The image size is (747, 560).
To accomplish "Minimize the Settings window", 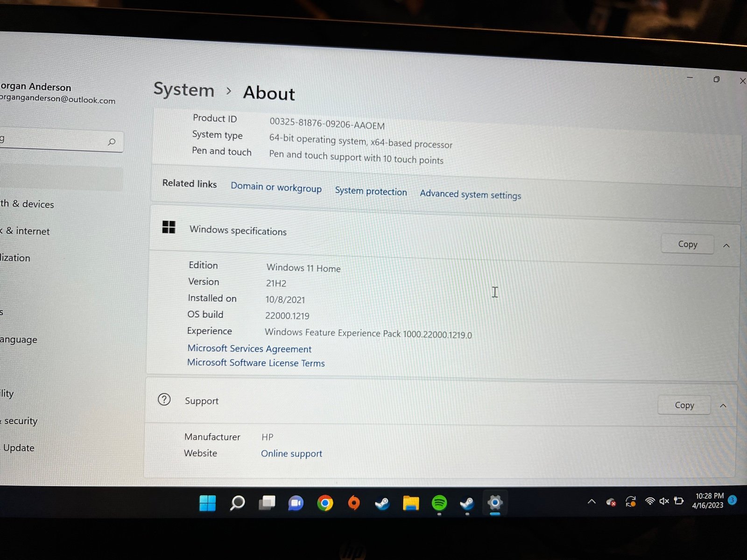I will [x=690, y=77].
